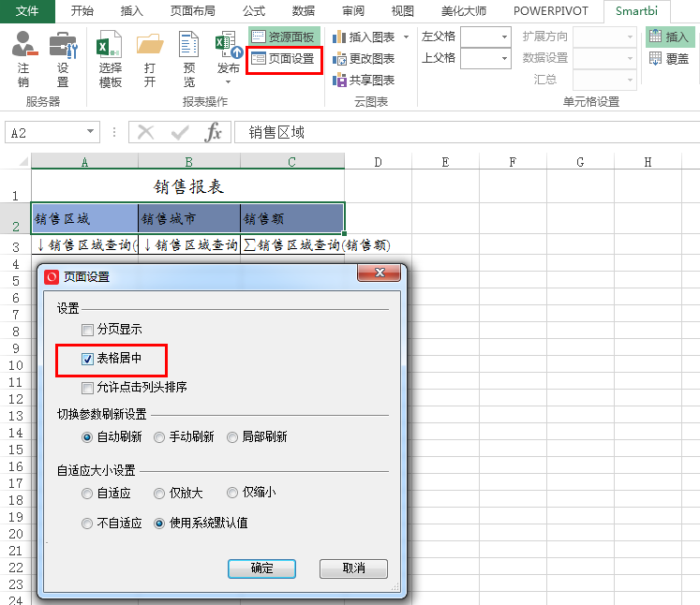Click the 插入 cell insert icon
700x605 pixels.
coord(655,37)
